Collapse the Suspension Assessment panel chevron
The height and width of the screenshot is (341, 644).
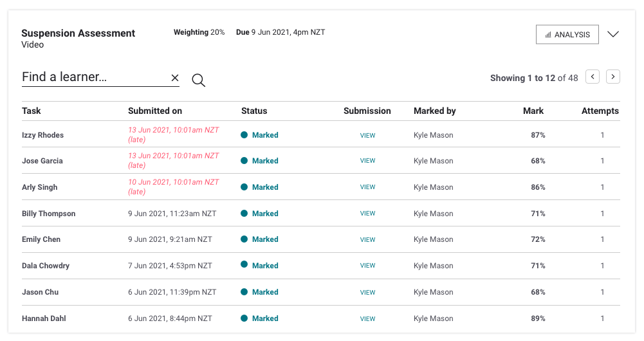[613, 35]
